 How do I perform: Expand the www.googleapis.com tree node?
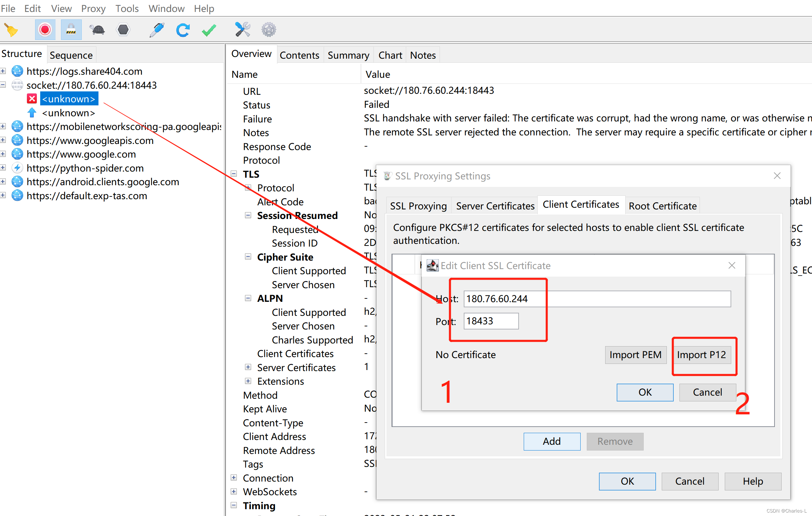point(3,140)
